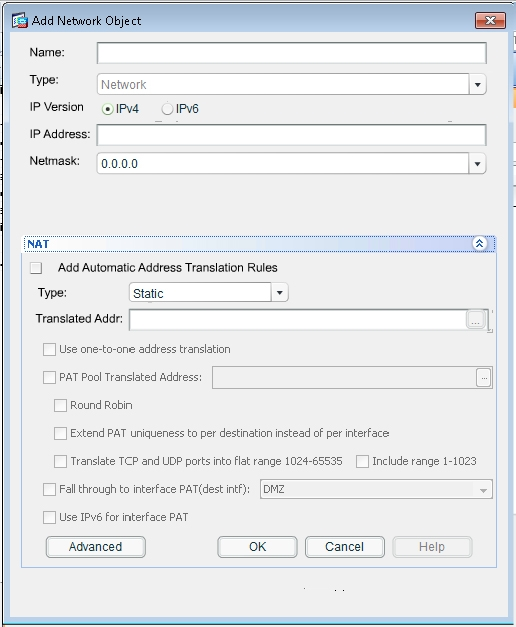
Task: Close the Add Network Object dialog
Action: [490, 20]
